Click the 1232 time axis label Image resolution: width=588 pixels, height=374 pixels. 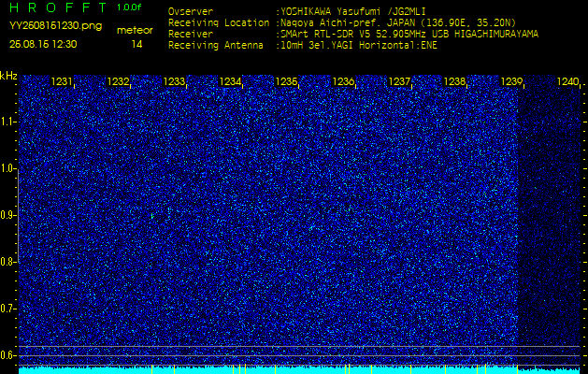coord(118,81)
